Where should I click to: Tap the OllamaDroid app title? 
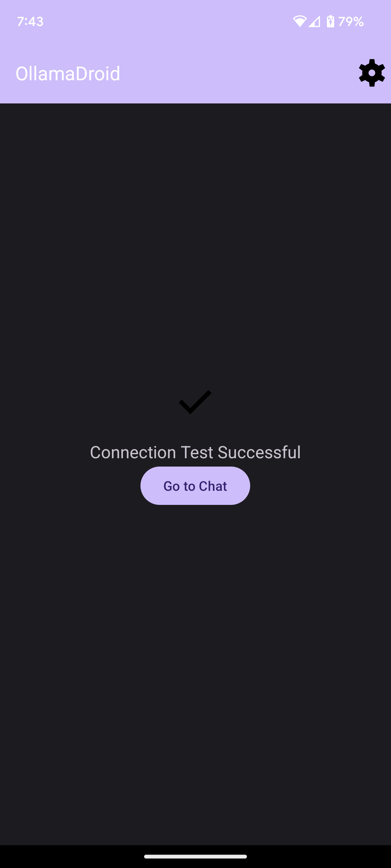[x=68, y=73]
